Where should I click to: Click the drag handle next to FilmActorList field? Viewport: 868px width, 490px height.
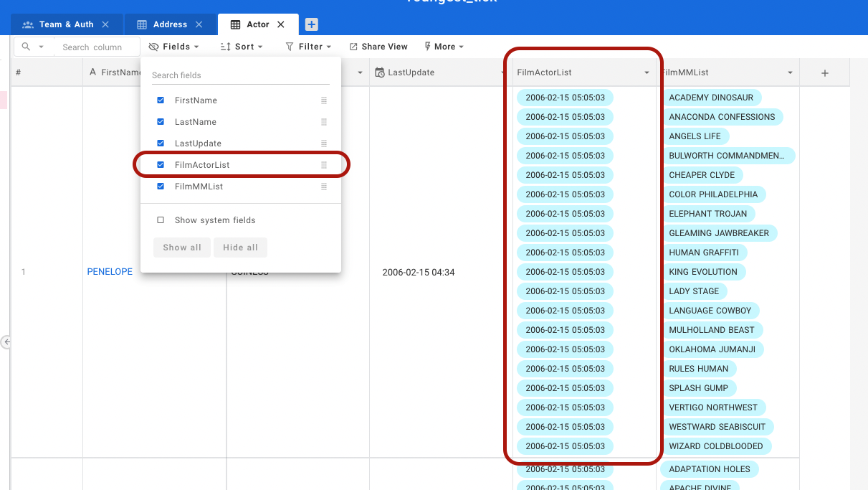[324, 164]
